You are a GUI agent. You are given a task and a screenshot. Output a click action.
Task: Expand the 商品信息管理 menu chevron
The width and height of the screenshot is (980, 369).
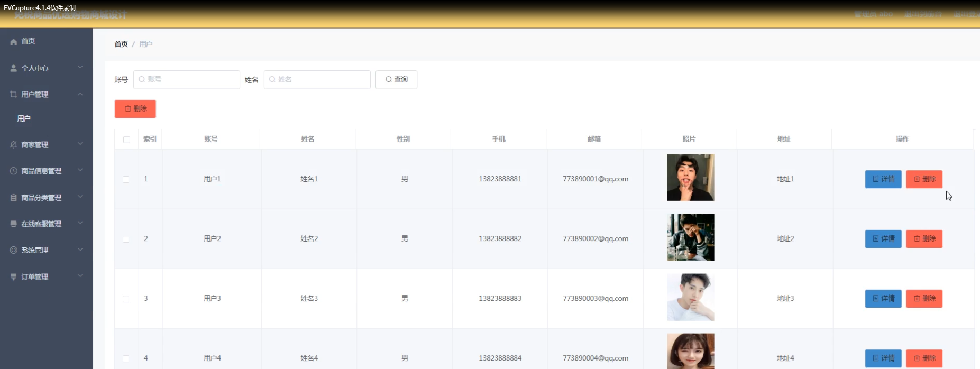pos(80,170)
